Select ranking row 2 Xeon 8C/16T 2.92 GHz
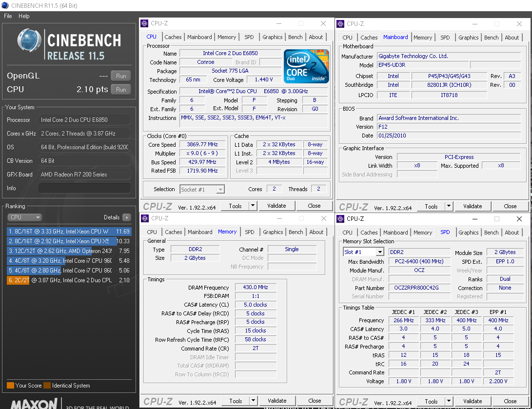The height and width of the screenshot is (409, 532). [69, 241]
